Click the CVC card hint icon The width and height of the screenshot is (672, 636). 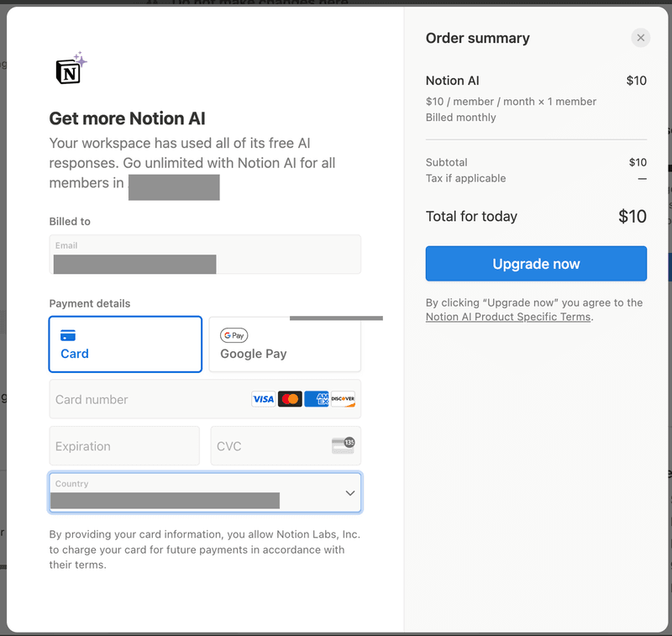coord(342,445)
